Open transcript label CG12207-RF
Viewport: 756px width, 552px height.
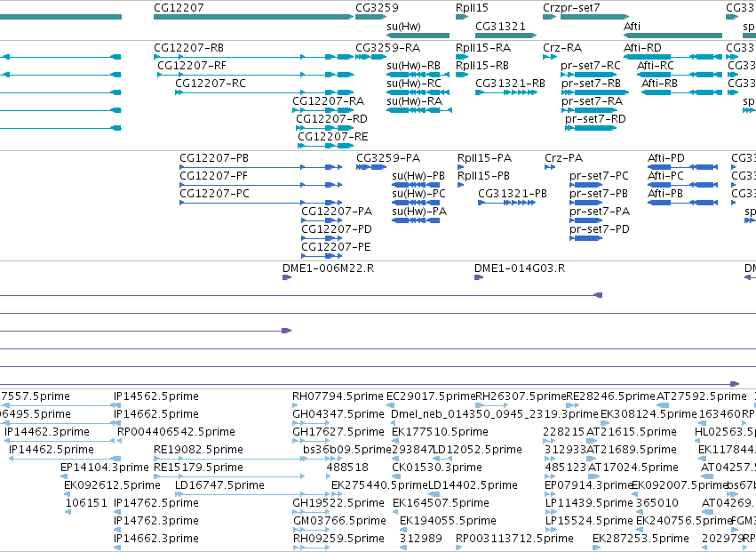[x=192, y=66]
